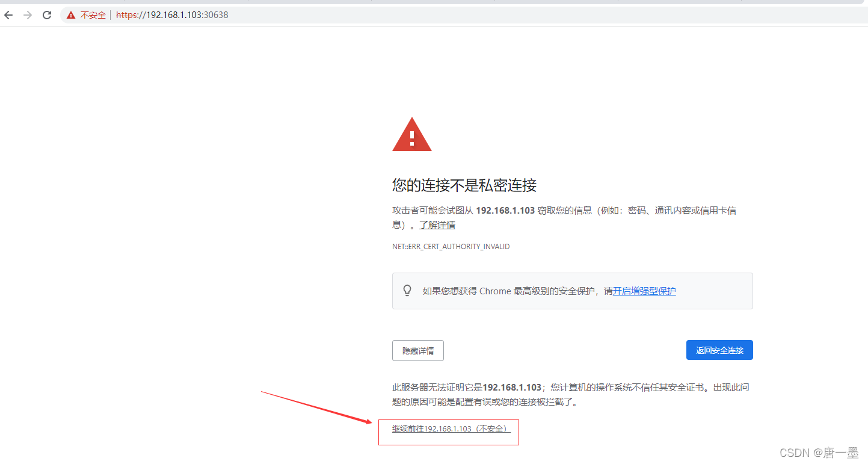Reload the page with refresh icon

point(47,15)
